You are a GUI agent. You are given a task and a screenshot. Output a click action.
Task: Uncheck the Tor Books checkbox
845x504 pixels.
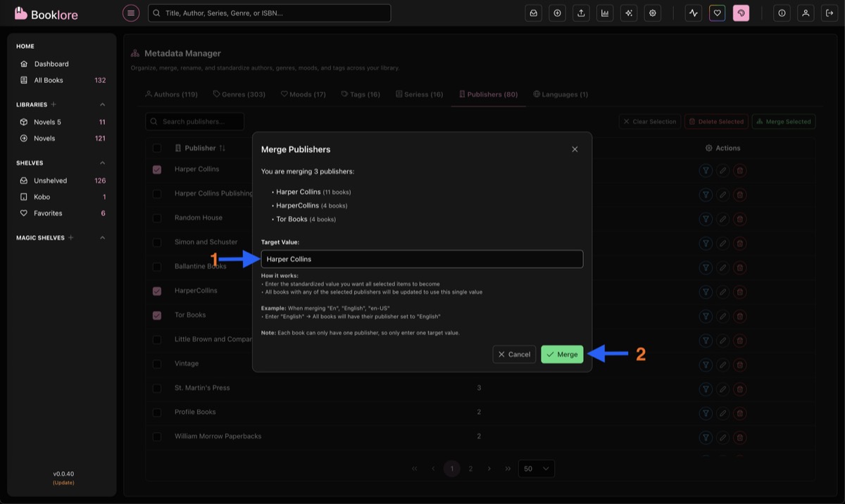tap(157, 315)
